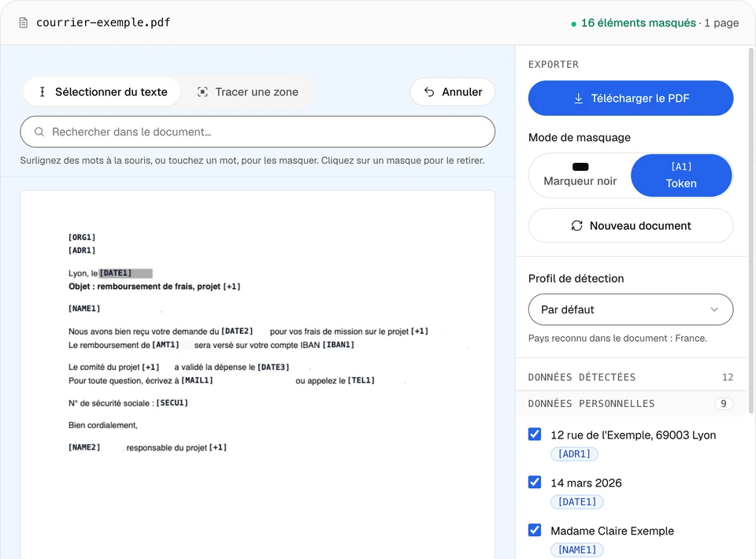This screenshot has width=756, height=559.
Task: Click the refresh icon on Nouveau document
Action: coord(576,225)
